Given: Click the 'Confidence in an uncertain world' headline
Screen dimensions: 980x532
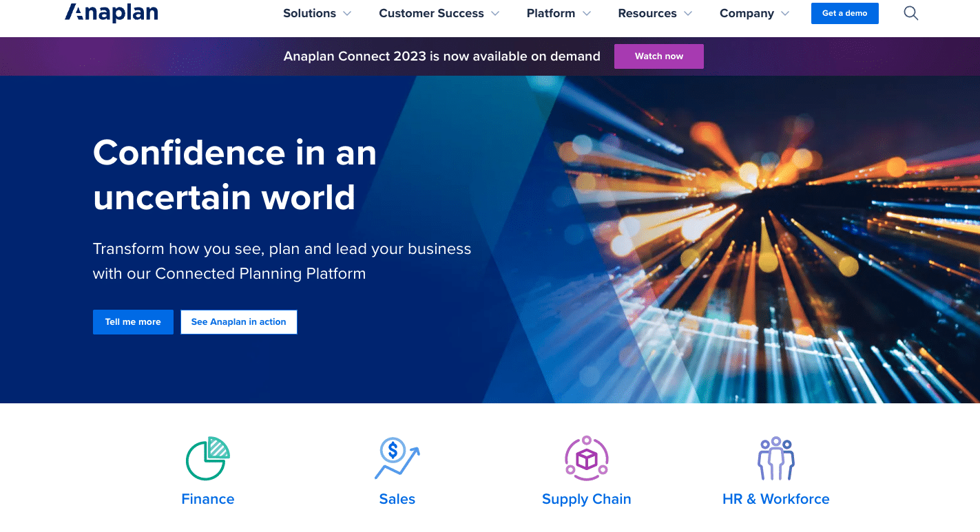Looking at the screenshot, I should click(x=235, y=175).
